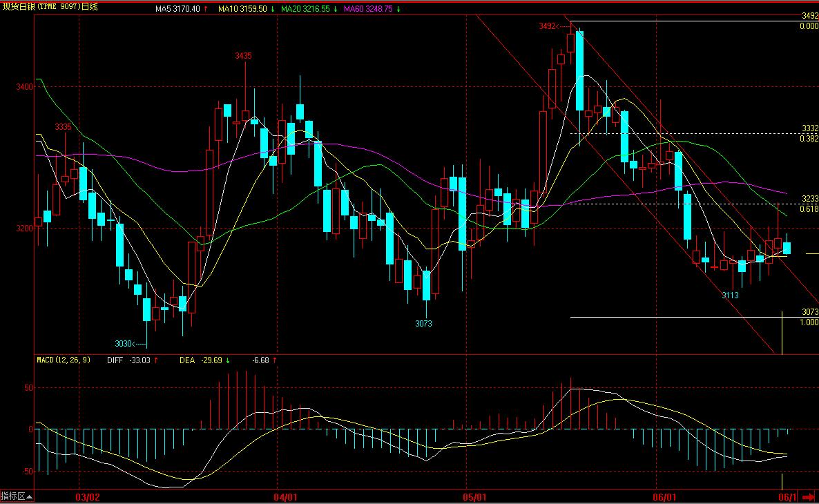Click the chart title 现货白银 日线
819x504 pixels.
50,8
